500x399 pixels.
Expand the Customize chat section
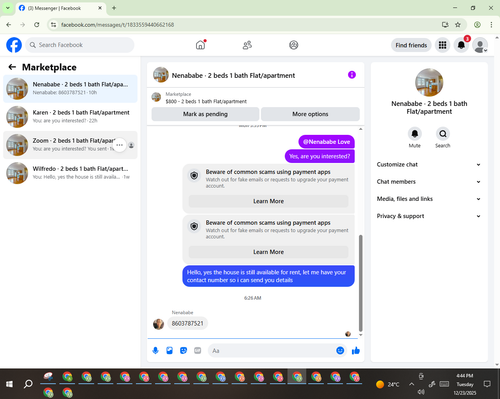pyautogui.click(x=429, y=164)
